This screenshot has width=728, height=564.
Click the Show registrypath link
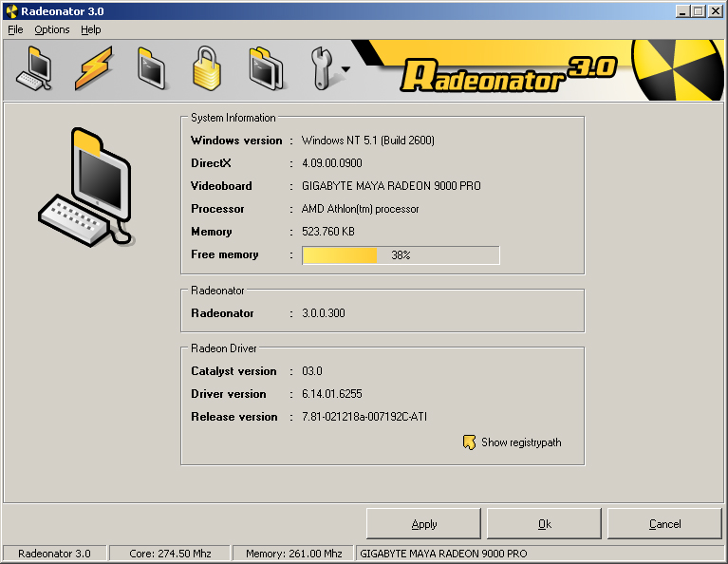coord(521,442)
